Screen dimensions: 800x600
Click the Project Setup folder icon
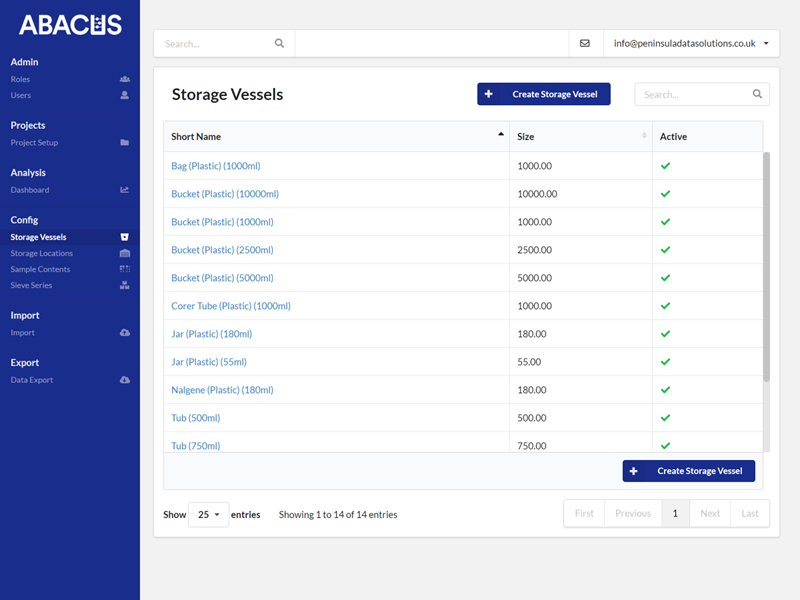click(x=124, y=143)
